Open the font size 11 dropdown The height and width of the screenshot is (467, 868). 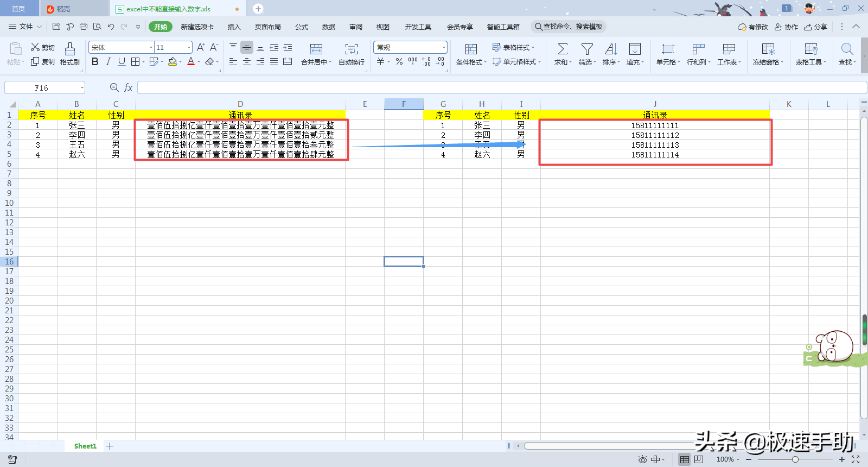(x=189, y=48)
